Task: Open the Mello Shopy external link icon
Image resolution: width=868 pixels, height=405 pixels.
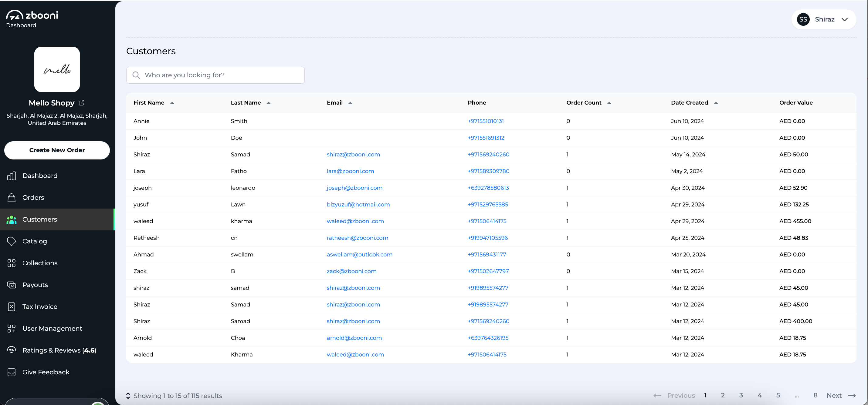Action: click(x=82, y=103)
